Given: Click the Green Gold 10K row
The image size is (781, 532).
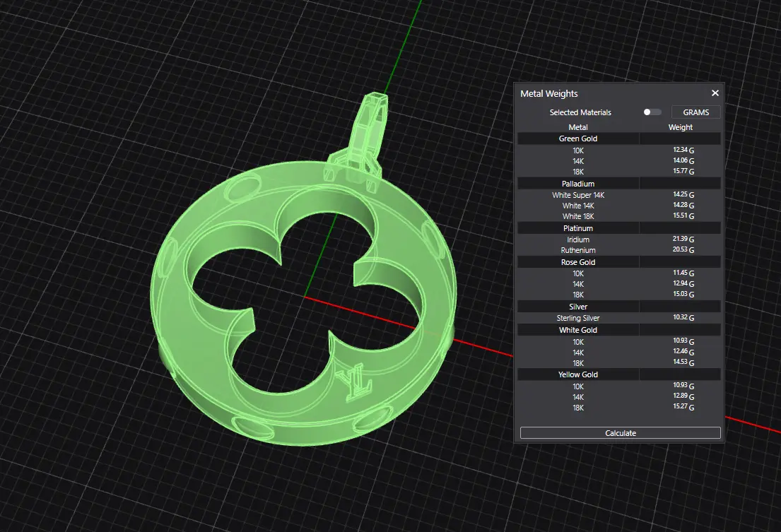Looking at the screenshot, I should pyautogui.click(x=619, y=150).
